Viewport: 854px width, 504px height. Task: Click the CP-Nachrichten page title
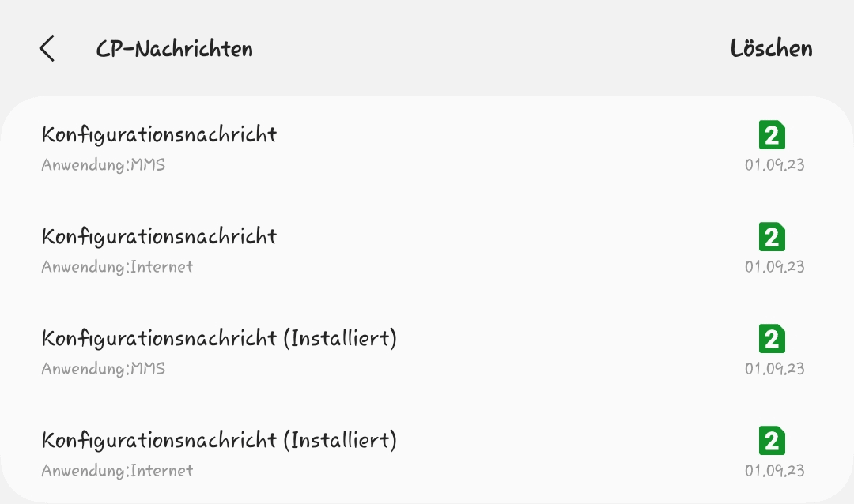click(x=175, y=49)
